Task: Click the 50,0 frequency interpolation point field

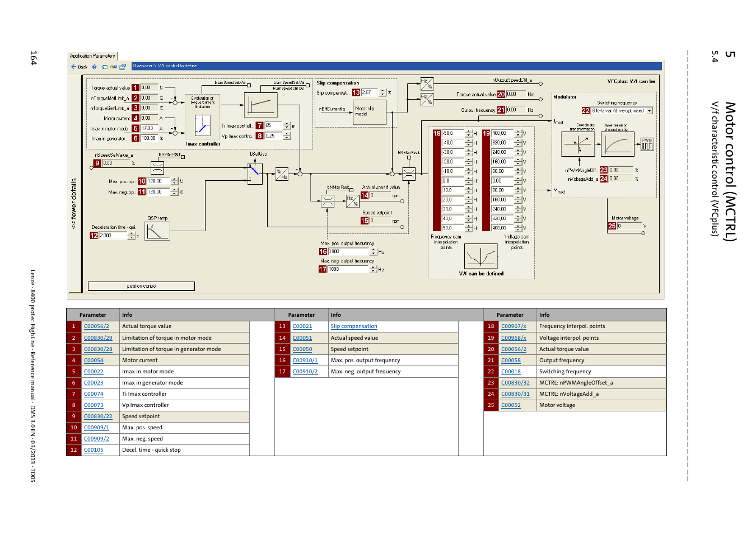Action: pos(453,228)
